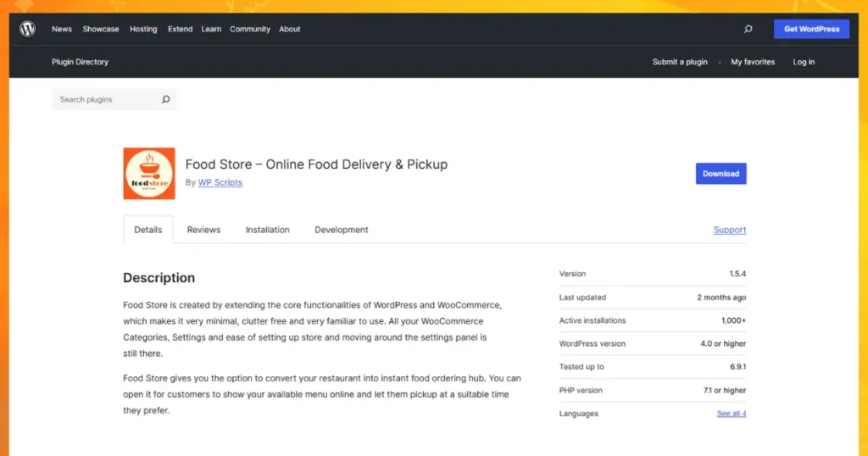Image resolution: width=868 pixels, height=456 pixels.
Task: Switch to the Installation tab
Action: [267, 230]
